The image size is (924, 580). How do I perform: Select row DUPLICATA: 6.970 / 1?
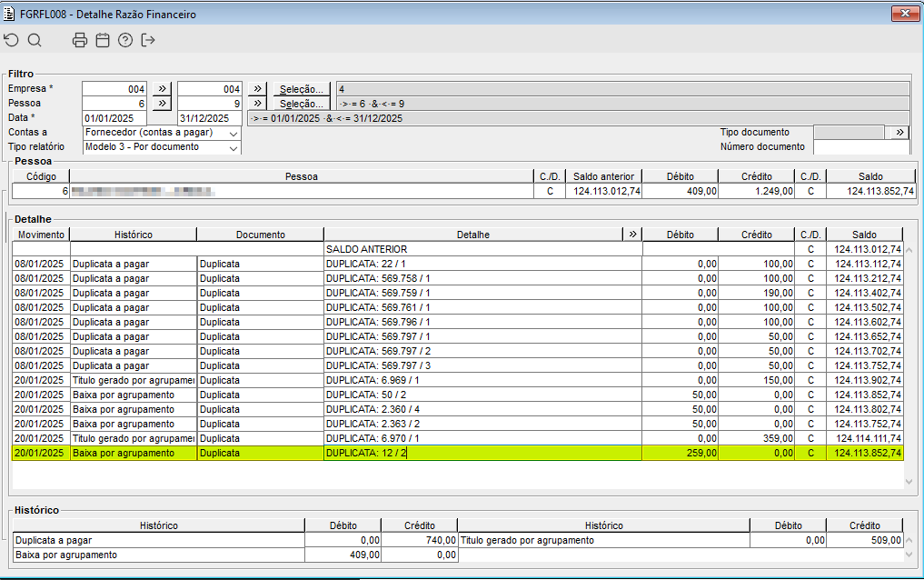[457, 438]
